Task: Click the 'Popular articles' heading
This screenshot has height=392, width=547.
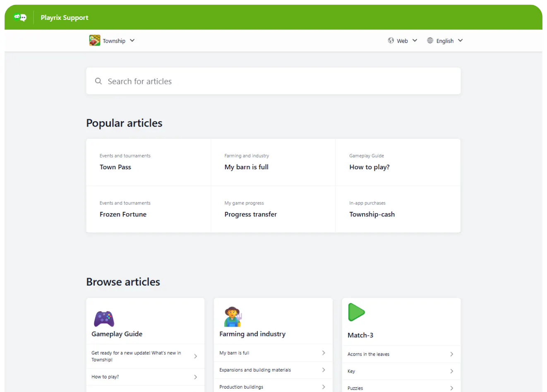Action: click(124, 123)
